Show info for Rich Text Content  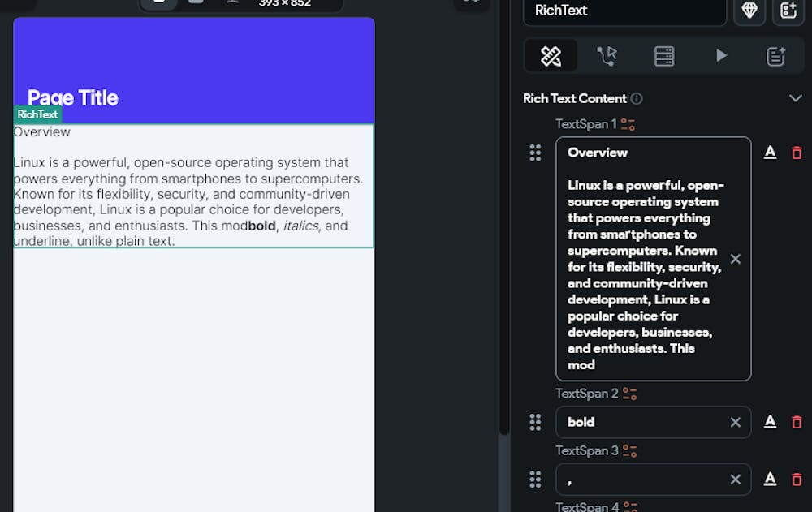(637, 98)
